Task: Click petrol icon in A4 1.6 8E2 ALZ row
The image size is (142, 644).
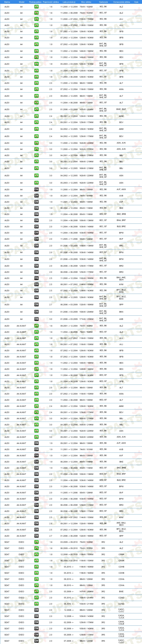Action: click(x=36, y=7)
